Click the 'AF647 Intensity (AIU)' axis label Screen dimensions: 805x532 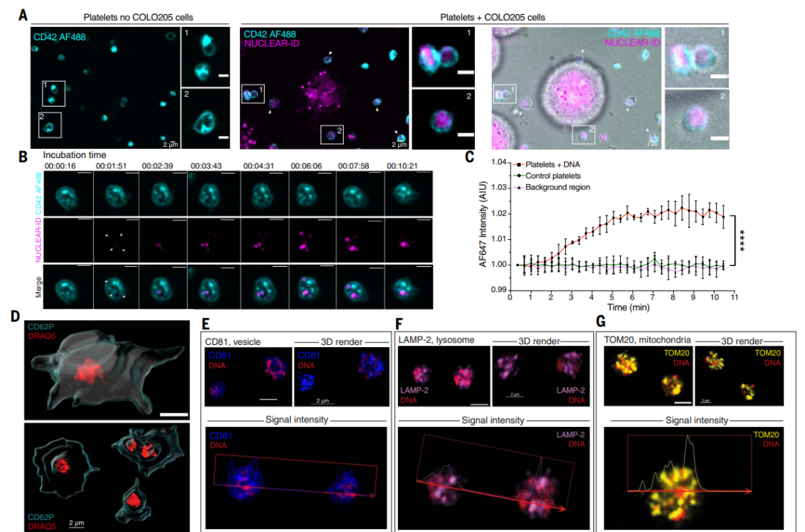pyautogui.click(x=482, y=224)
